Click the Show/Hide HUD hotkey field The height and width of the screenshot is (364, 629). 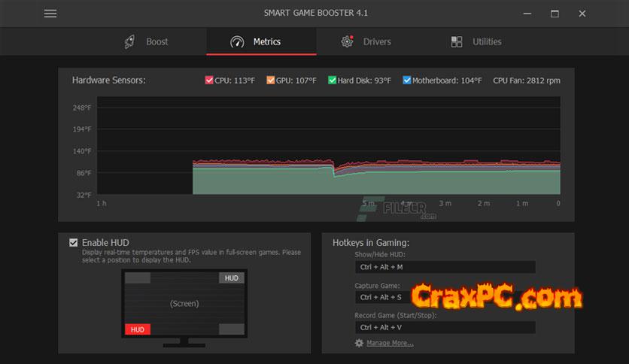tap(445, 267)
